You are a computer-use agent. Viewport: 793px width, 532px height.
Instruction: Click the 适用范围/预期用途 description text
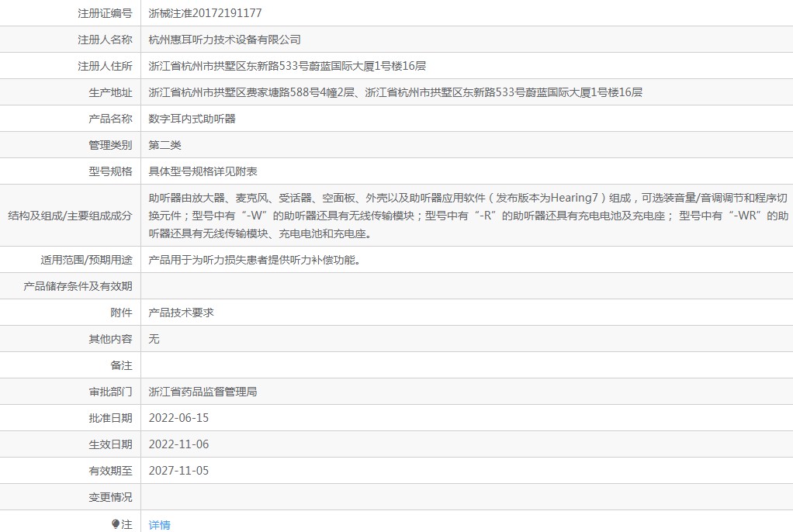click(254, 260)
